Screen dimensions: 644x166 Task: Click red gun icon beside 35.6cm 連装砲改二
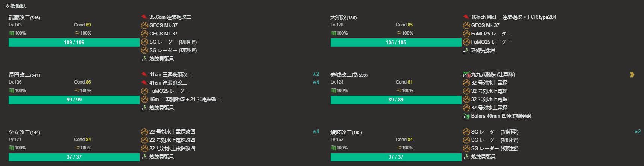(x=144, y=17)
